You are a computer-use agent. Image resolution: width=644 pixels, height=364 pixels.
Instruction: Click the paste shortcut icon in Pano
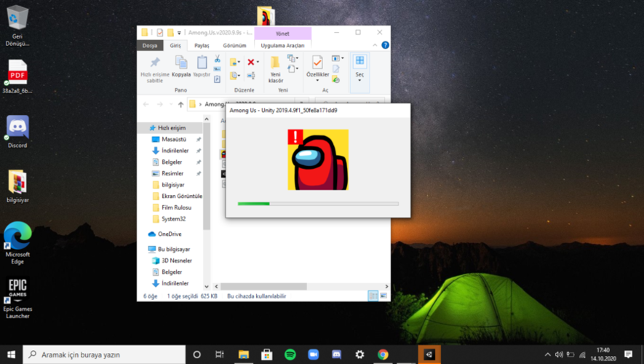[x=218, y=79]
